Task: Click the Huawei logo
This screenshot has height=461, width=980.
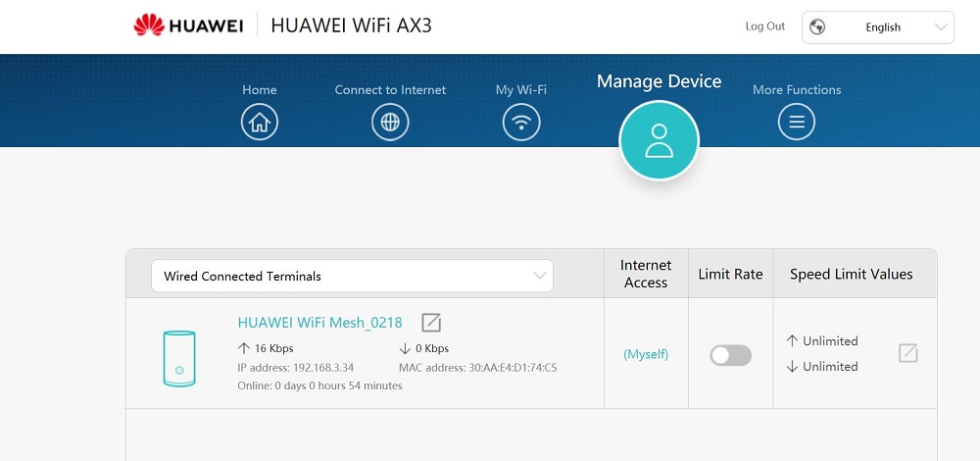Action: [x=188, y=26]
